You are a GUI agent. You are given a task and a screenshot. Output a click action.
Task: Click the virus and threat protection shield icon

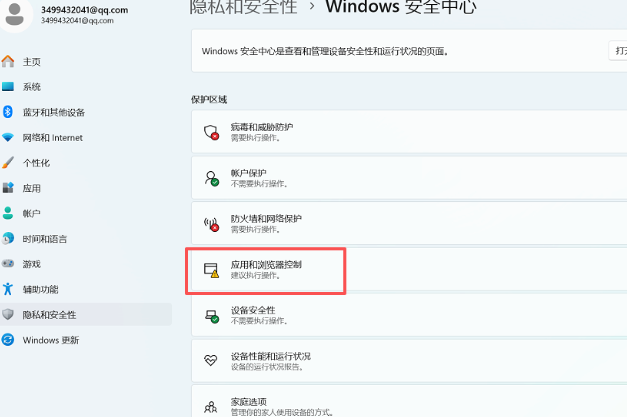(211, 133)
